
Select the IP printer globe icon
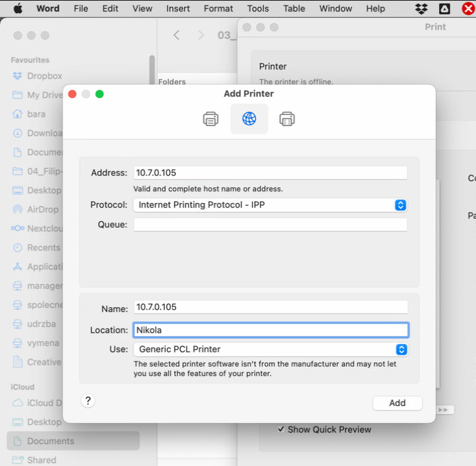pos(249,119)
